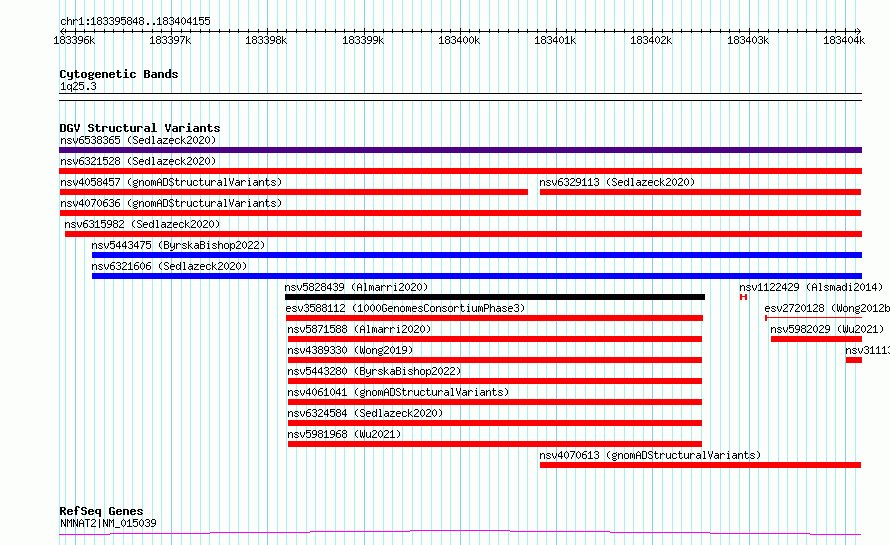Click the 183404k ruler tick
Viewport: 890px width, 545px height.
tap(844, 40)
